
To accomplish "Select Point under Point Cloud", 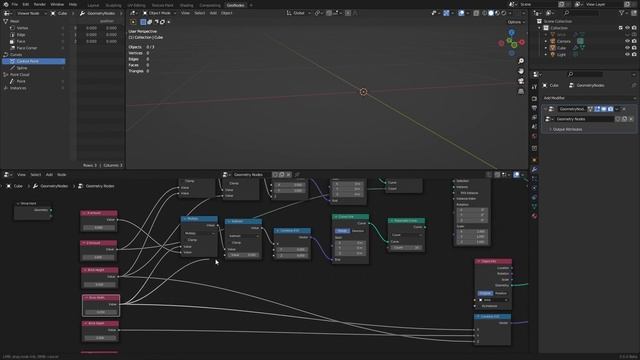I will 21,81.
